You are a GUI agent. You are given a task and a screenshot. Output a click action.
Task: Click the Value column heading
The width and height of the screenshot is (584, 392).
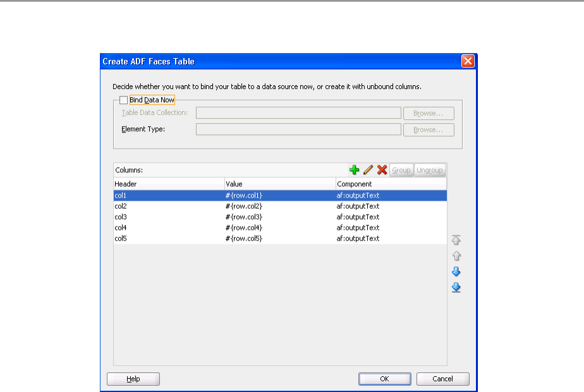tap(280, 184)
